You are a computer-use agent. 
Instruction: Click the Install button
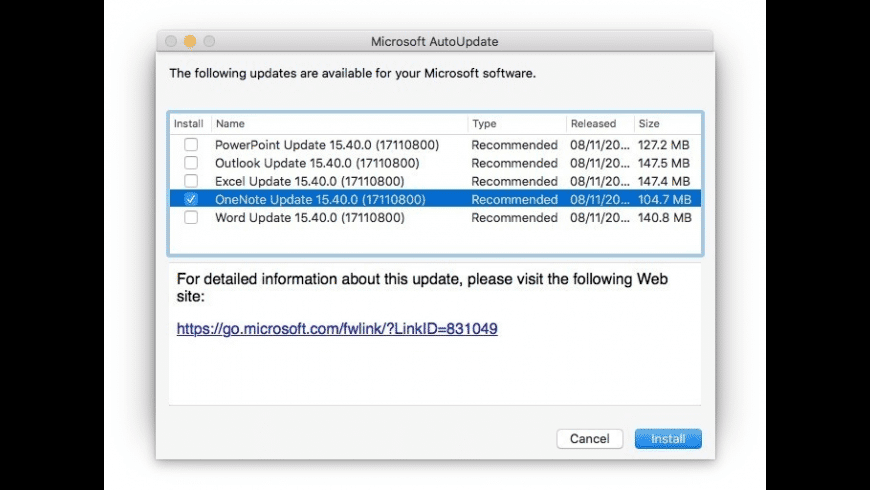point(668,439)
